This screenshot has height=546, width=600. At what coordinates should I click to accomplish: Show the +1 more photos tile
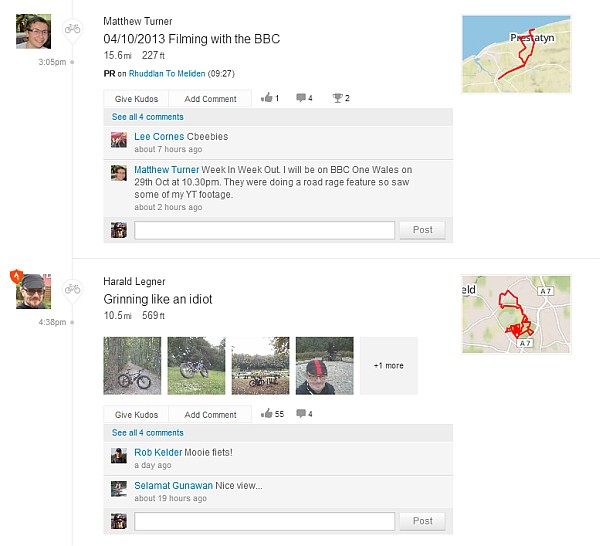click(x=389, y=366)
